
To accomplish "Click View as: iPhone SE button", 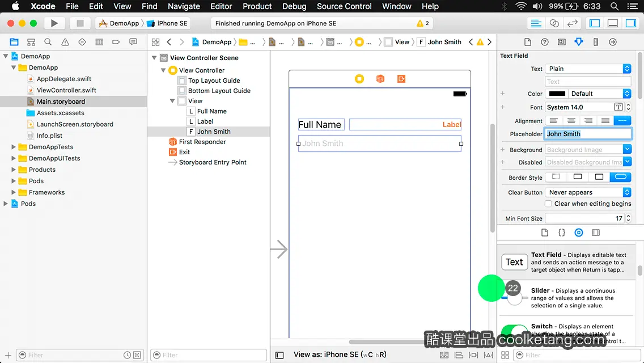I will 340,354.
